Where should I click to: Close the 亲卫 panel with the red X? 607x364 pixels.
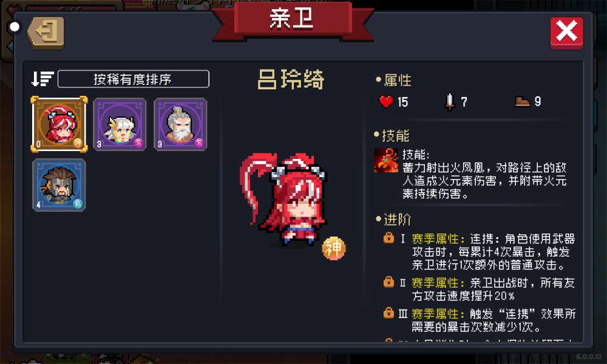coord(566,33)
